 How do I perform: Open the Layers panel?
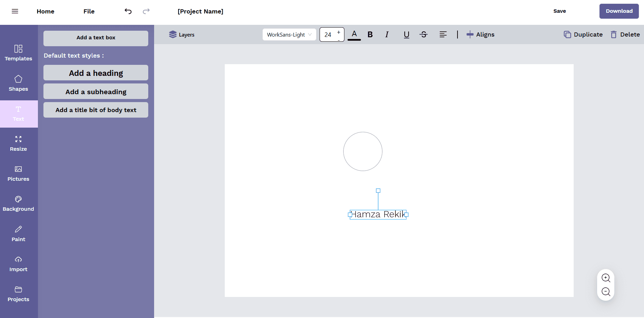click(x=182, y=34)
